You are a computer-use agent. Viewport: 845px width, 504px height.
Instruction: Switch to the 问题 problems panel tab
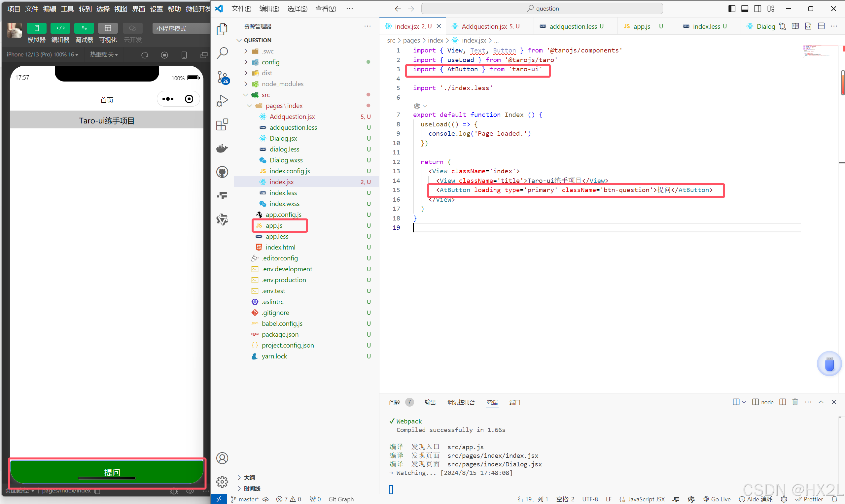[x=395, y=402]
